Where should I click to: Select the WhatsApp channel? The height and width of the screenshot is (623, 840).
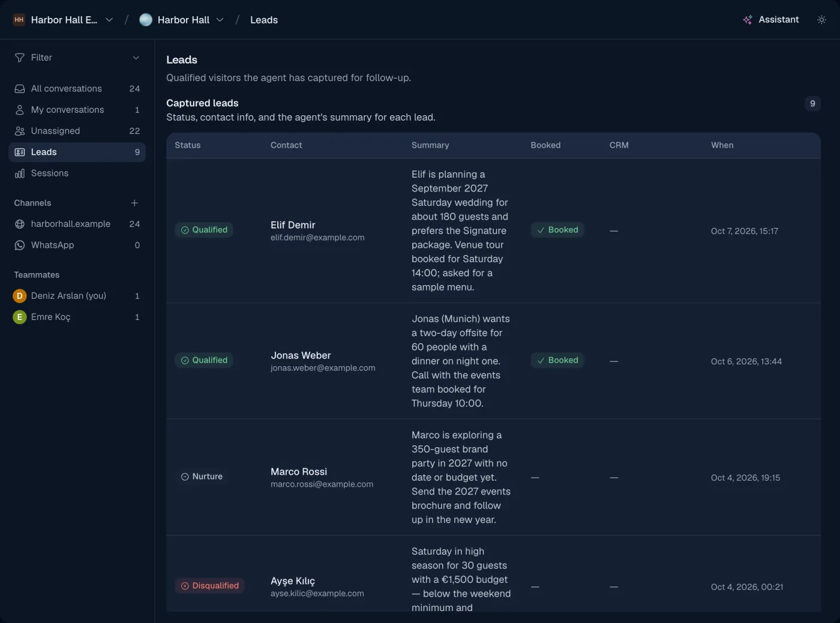coord(77,245)
